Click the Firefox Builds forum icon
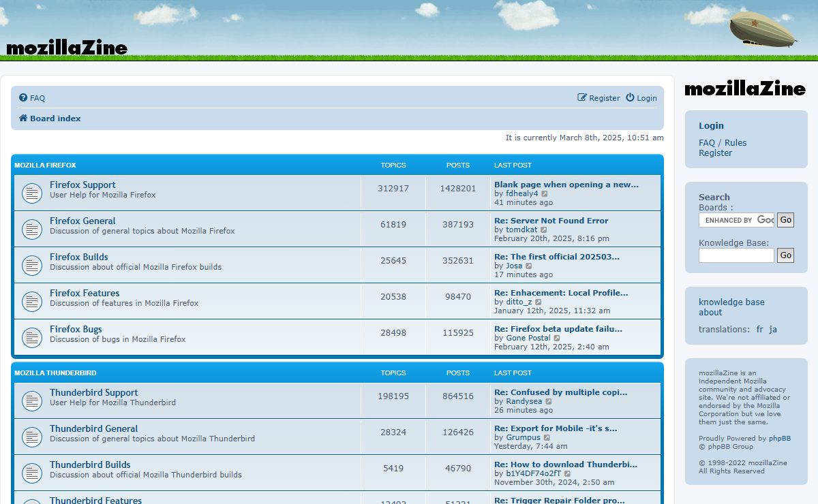 [x=32, y=266]
